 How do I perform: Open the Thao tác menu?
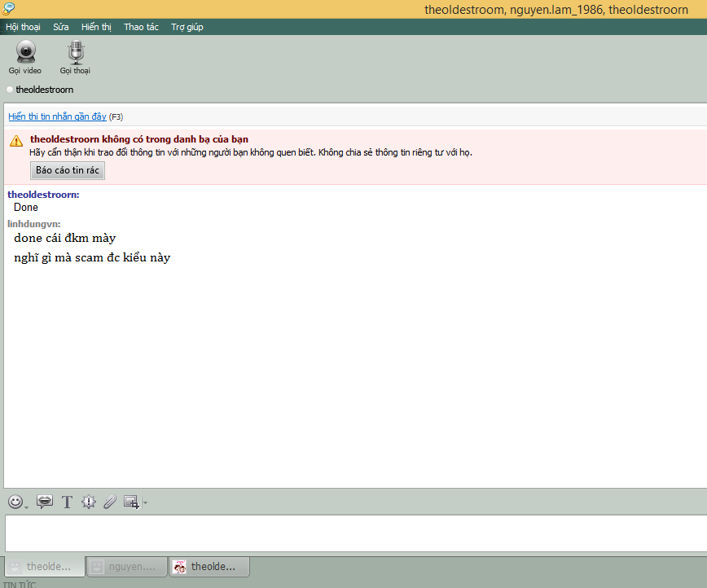click(x=141, y=27)
